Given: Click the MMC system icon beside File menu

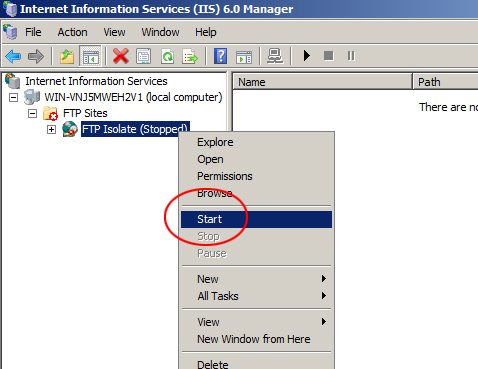Looking at the screenshot, I should pos(10,32).
